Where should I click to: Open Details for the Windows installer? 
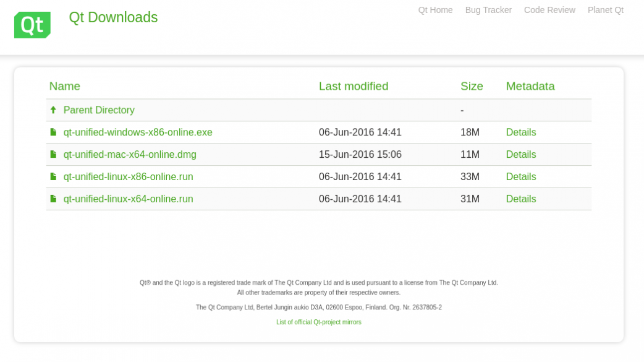click(x=521, y=132)
